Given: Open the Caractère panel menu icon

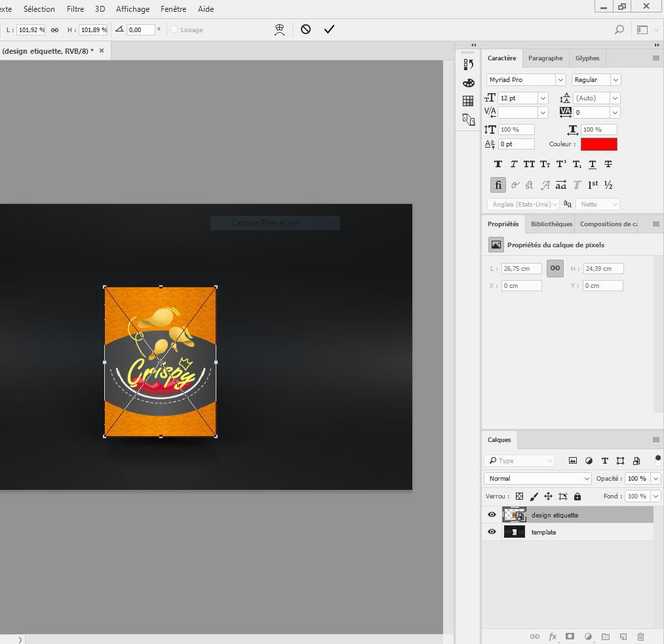Looking at the screenshot, I should pos(656,58).
